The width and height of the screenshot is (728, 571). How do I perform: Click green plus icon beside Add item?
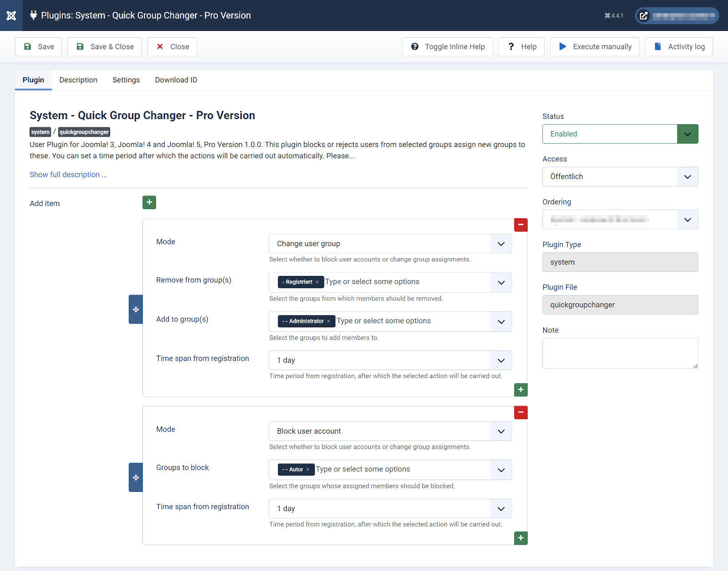pyautogui.click(x=149, y=202)
